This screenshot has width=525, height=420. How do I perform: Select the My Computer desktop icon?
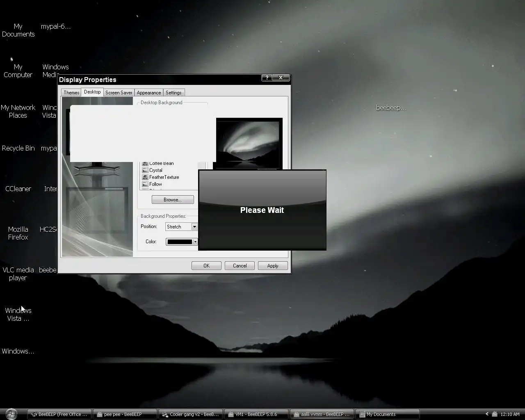click(18, 71)
